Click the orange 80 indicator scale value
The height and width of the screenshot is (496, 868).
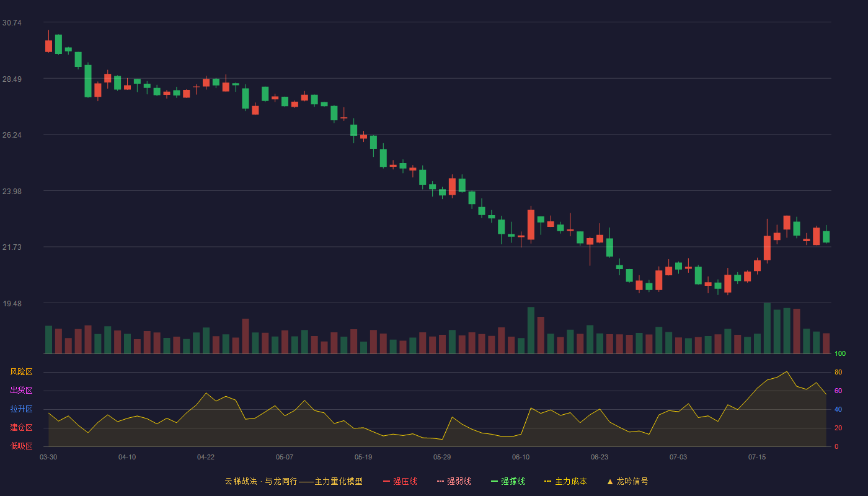[838, 373]
